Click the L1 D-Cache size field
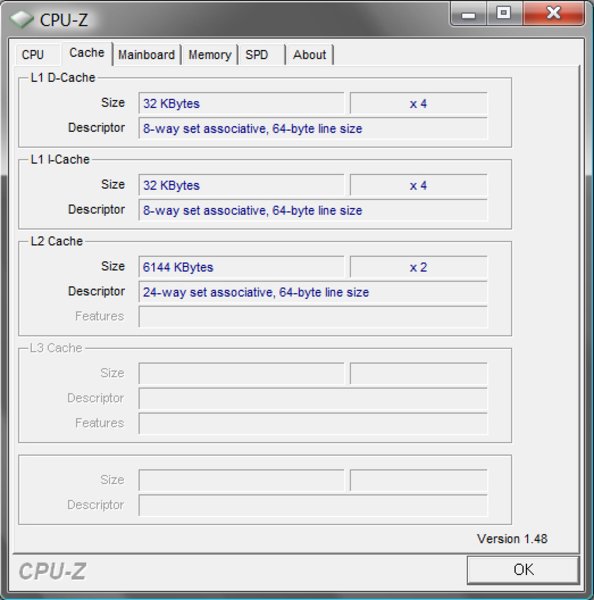The width and height of the screenshot is (594, 600). (241, 103)
